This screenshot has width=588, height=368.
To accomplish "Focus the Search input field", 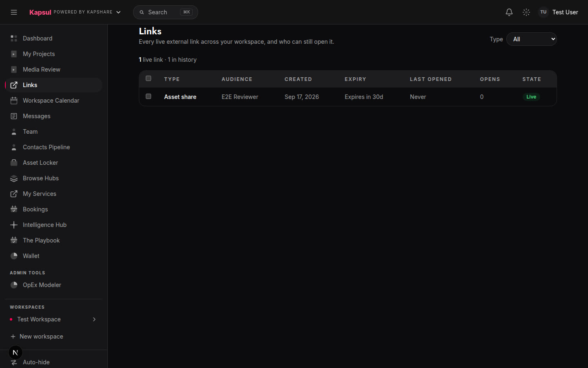I will point(165,12).
